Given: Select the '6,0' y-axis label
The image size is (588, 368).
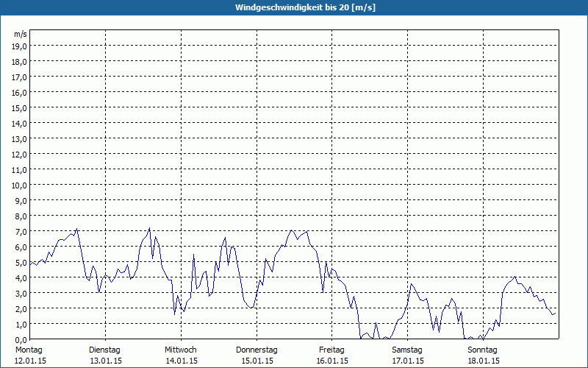Looking at the screenshot, I should (21, 247).
